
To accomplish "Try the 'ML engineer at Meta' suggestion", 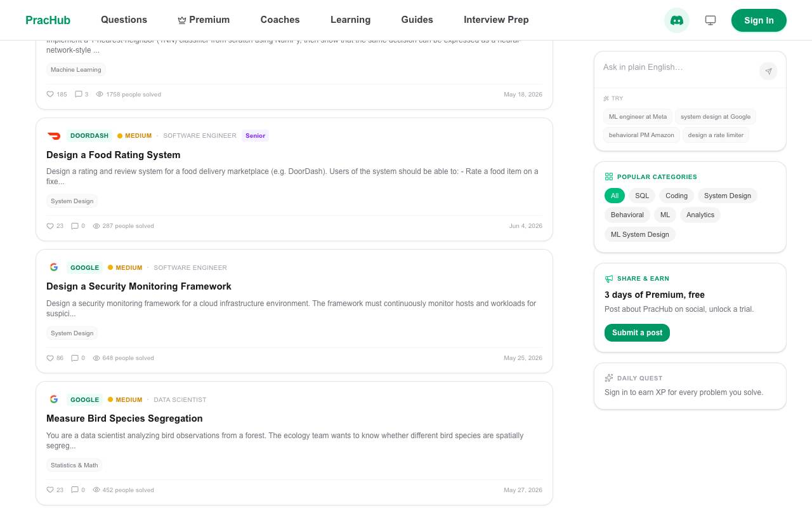I will (638, 117).
